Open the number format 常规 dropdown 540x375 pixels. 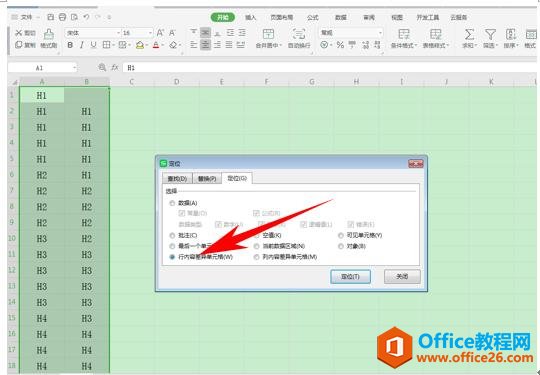coord(380,33)
